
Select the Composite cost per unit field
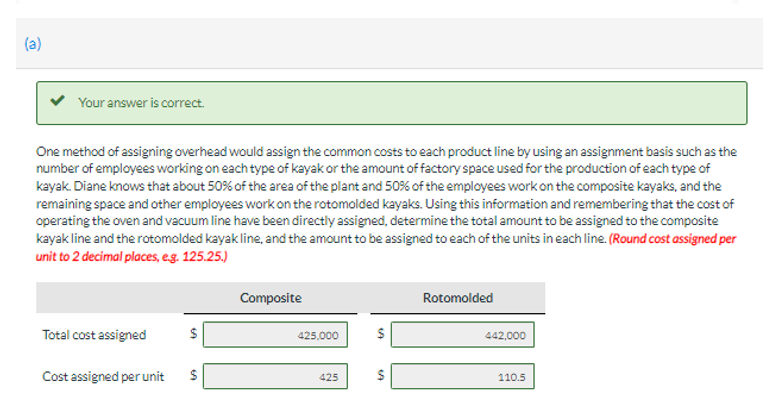[x=275, y=376]
